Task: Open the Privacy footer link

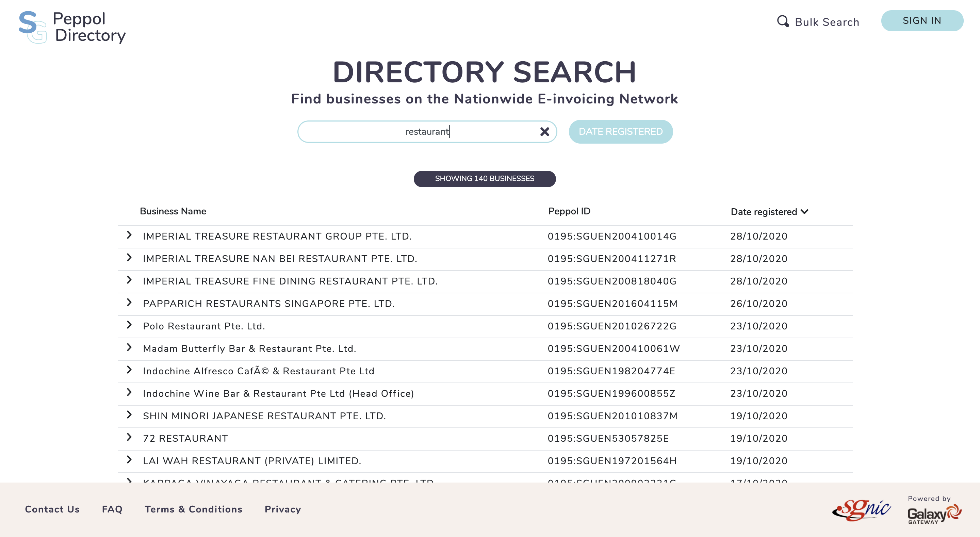Action: 283,509
